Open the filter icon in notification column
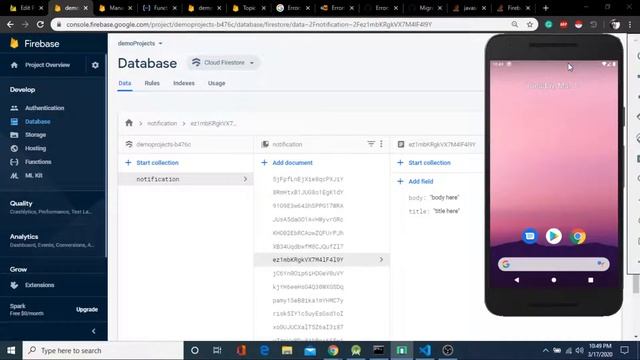The image size is (640, 360). (x=371, y=144)
